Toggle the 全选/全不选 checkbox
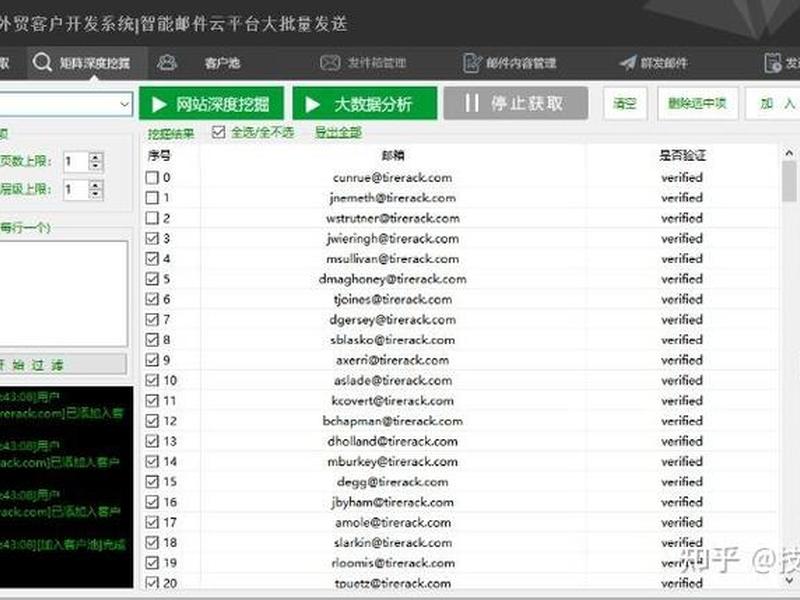This screenshot has width=800, height=600. pyautogui.click(x=218, y=133)
